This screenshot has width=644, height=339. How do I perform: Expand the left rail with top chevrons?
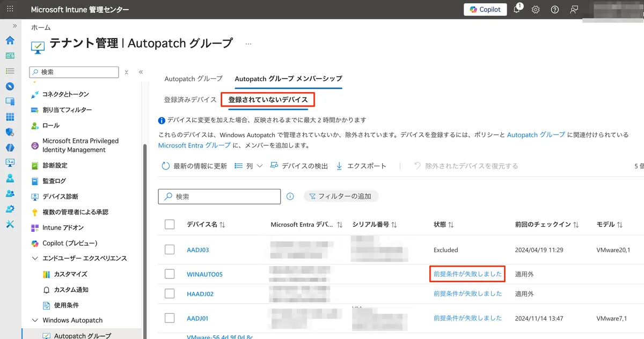14,26
